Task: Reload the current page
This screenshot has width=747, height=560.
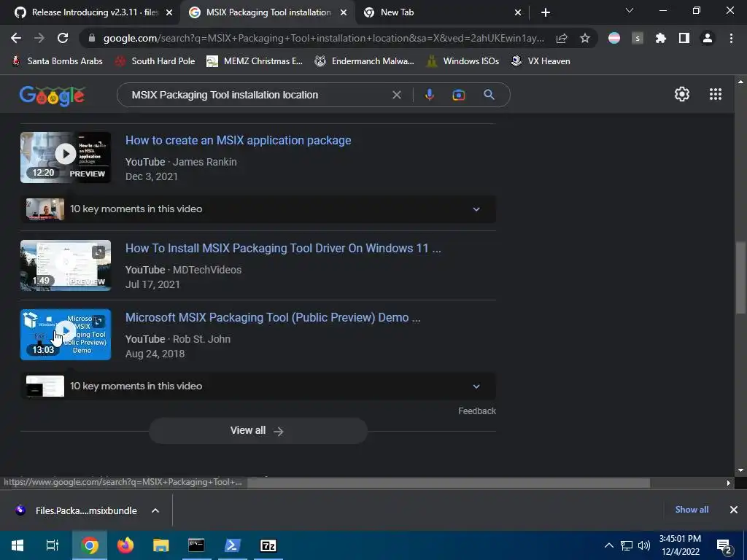Action: 63,38
